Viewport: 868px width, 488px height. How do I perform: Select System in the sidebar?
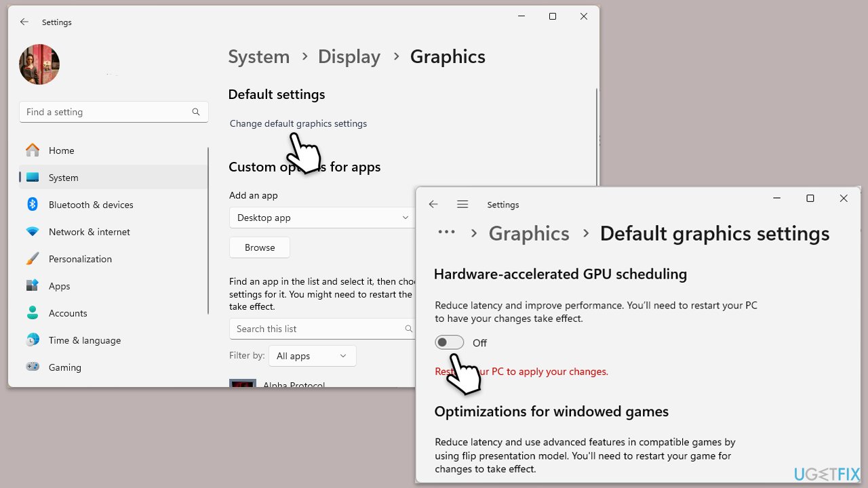(x=114, y=178)
